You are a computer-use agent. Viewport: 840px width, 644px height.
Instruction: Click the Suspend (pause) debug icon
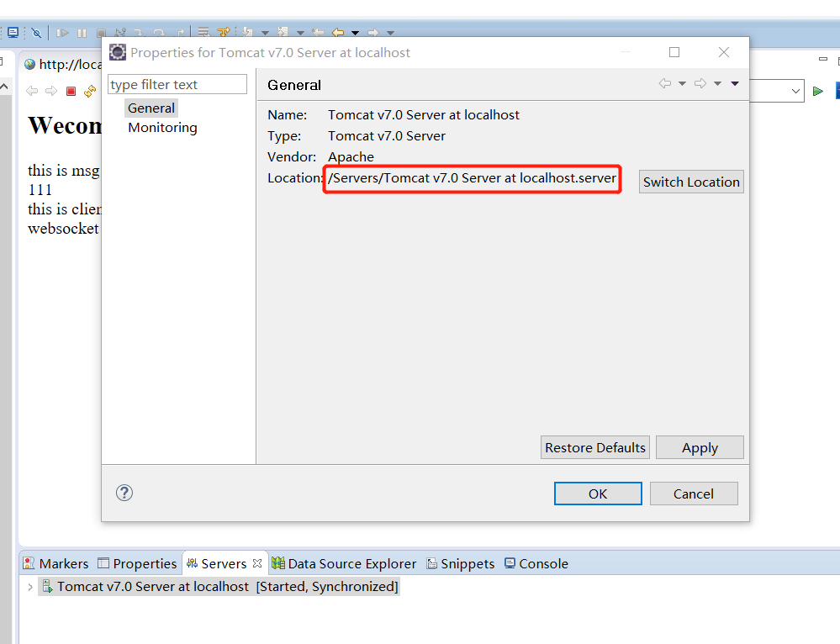pyautogui.click(x=82, y=33)
